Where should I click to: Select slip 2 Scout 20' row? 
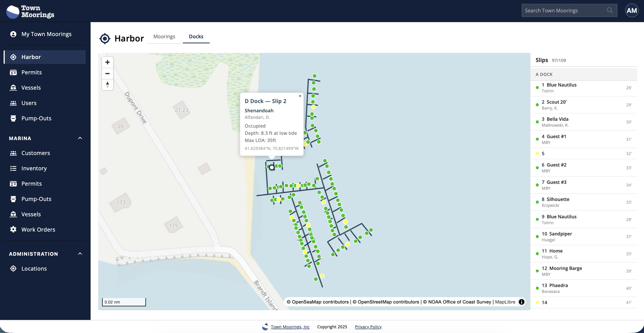pyautogui.click(x=584, y=105)
